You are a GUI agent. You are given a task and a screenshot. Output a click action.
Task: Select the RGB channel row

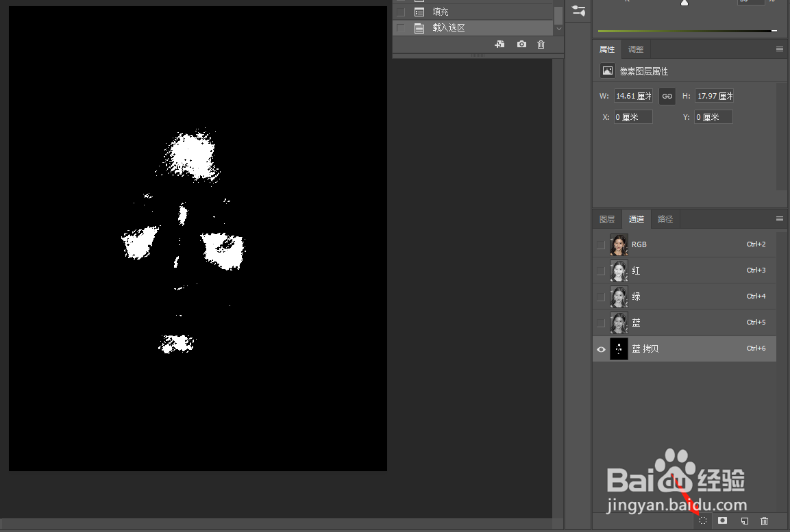(684, 244)
